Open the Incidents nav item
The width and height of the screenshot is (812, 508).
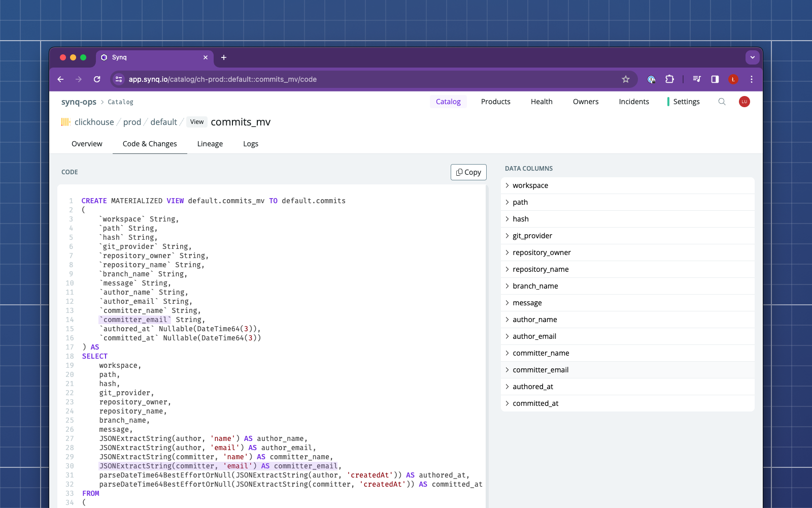634,102
